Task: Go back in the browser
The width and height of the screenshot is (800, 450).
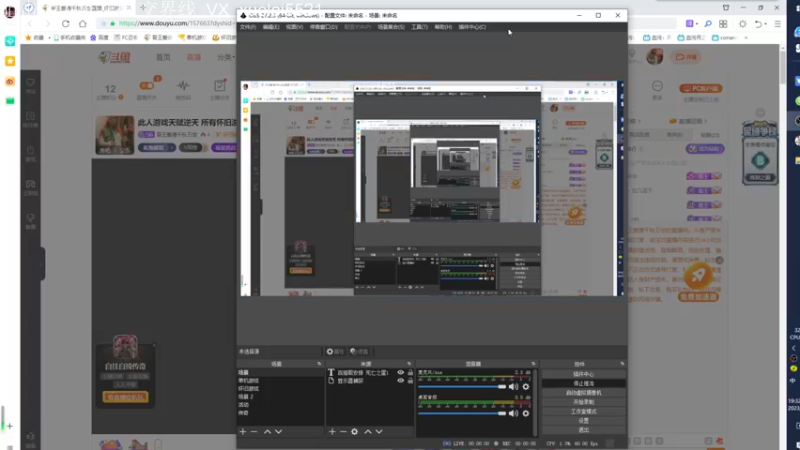Action: pos(30,23)
